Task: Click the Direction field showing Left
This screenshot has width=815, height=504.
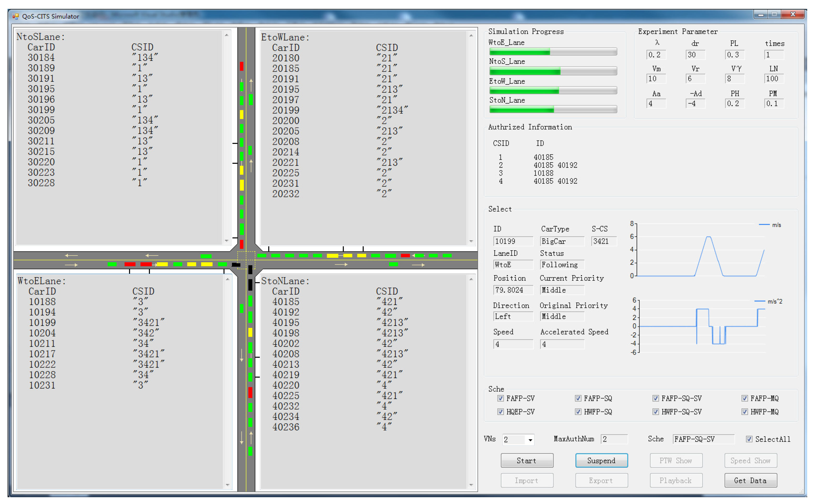Action: coord(513,316)
